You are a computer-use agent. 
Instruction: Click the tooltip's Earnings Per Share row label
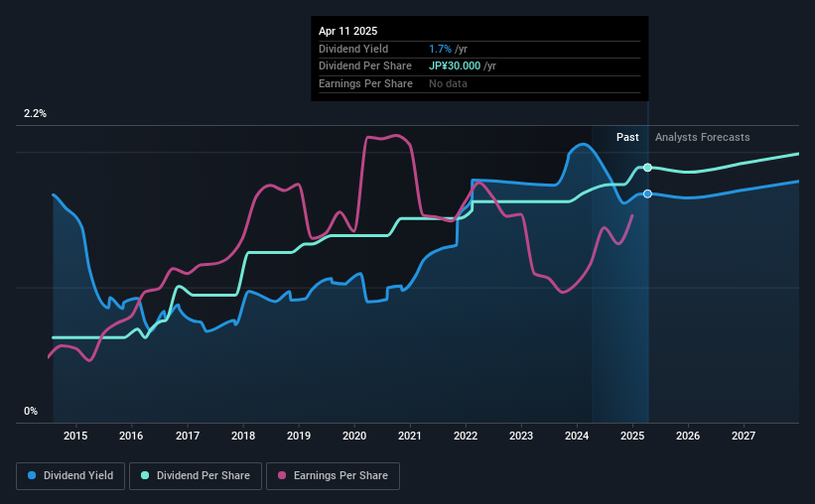(365, 83)
